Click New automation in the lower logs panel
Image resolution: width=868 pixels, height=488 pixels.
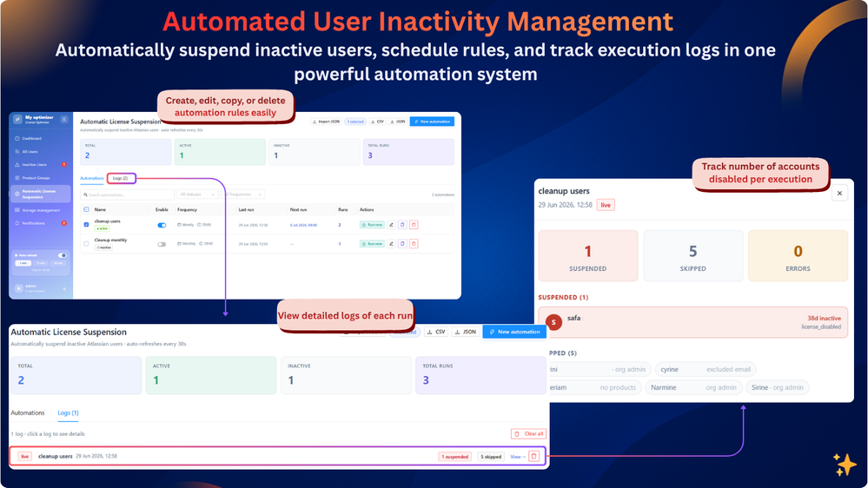pos(514,332)
